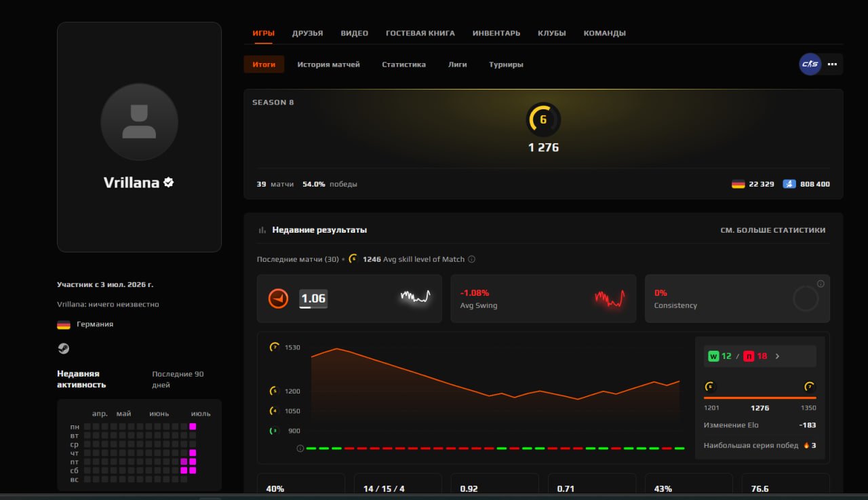The image size is (868, 500).
Task: Switch to the КЛУБЫ tab
Action: coord(551,33)
